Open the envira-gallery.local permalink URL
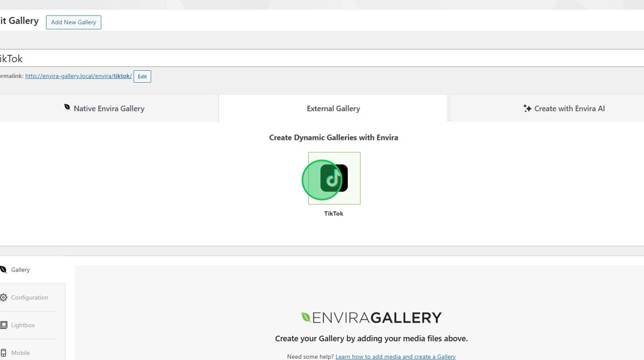 [x=79, y=75]
